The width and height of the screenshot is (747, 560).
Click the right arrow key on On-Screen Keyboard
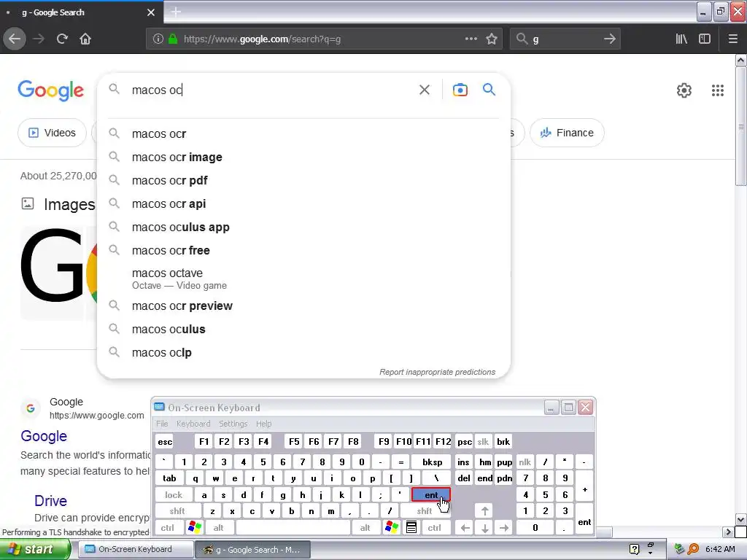tap(504, 528)
